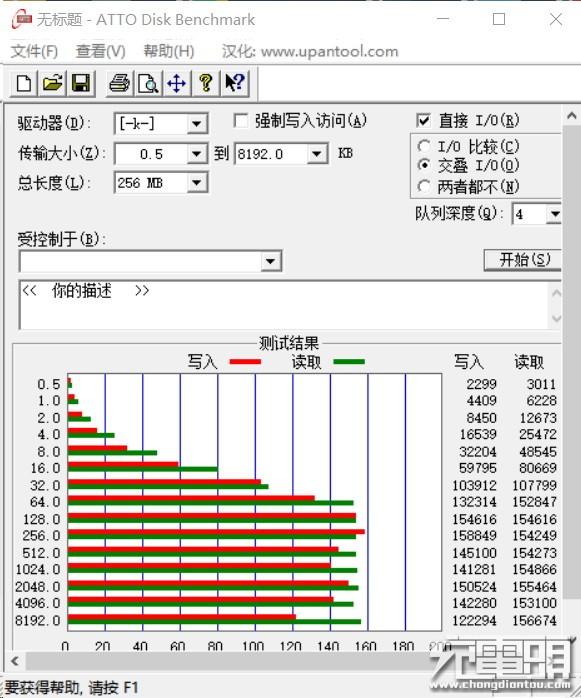Click the 开始(S) start button

click(x=523, y=260)
